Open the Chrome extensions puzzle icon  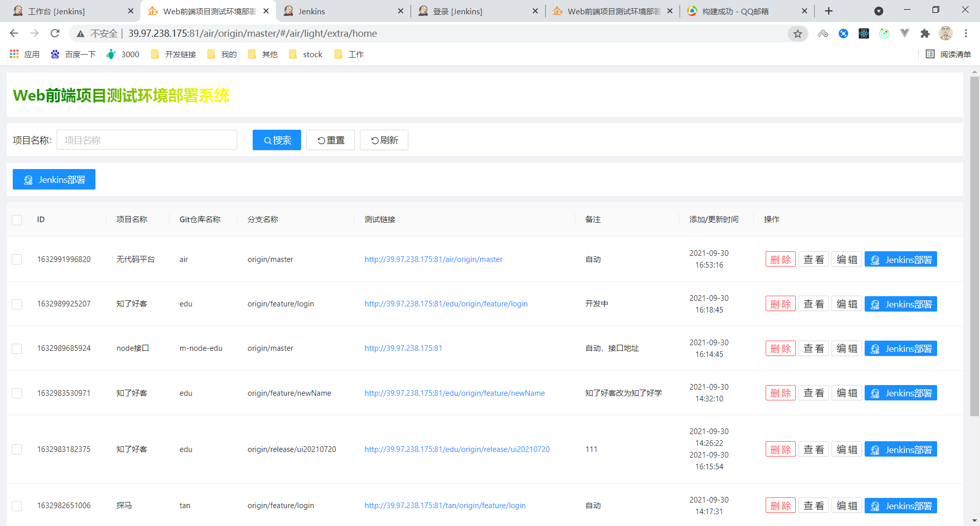click(x=925, y=34)
